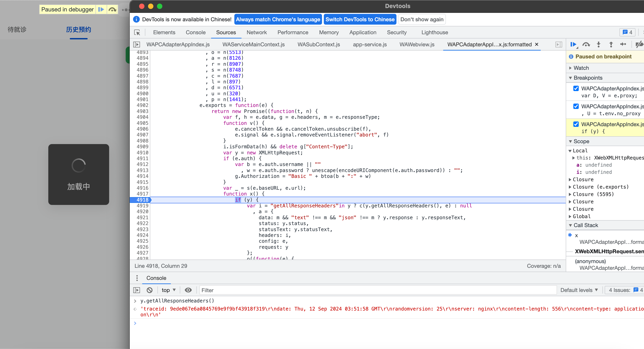Open the Default levels dropdown
Image resolution: width=644 pixels, height=349 pixels.
pos(579,290)
